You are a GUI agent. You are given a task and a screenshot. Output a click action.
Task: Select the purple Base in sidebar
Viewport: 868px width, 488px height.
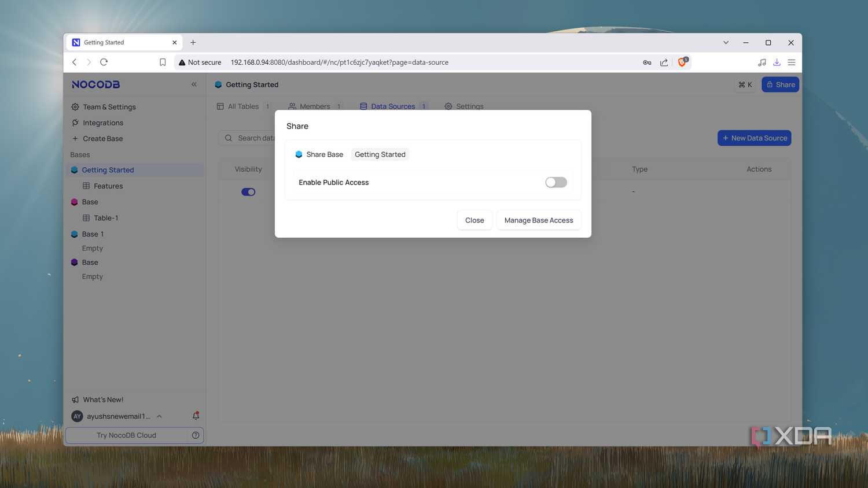click(90, 263)
